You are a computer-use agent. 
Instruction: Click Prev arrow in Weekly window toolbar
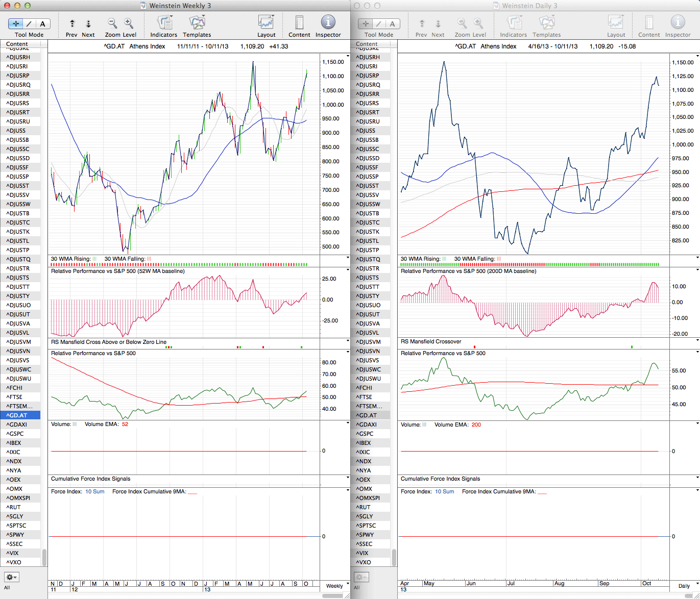click(72, 24)
